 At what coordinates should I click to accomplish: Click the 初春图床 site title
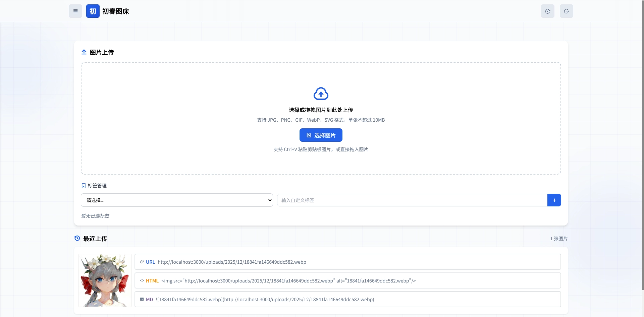pyautogui.click(x=116, y=11)
